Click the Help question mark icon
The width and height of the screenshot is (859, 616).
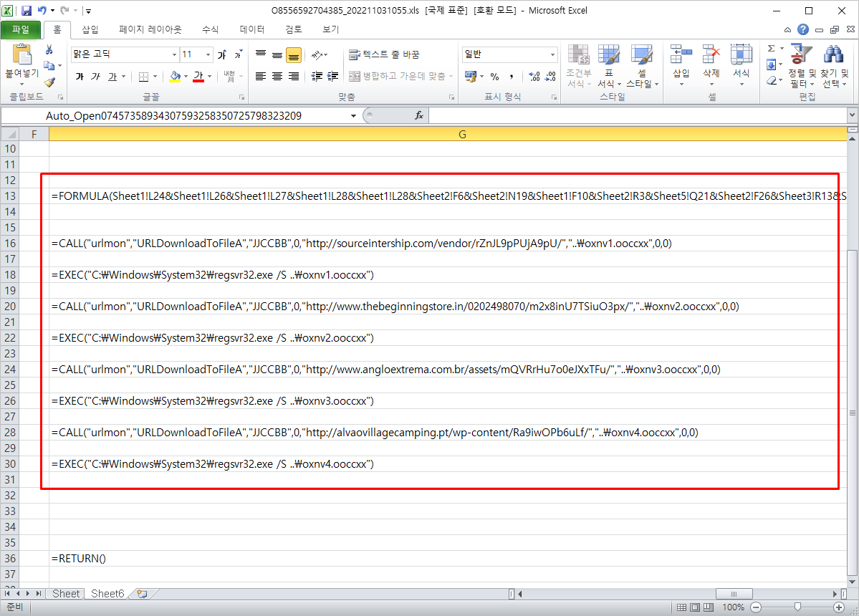click(x=803, y=29)
